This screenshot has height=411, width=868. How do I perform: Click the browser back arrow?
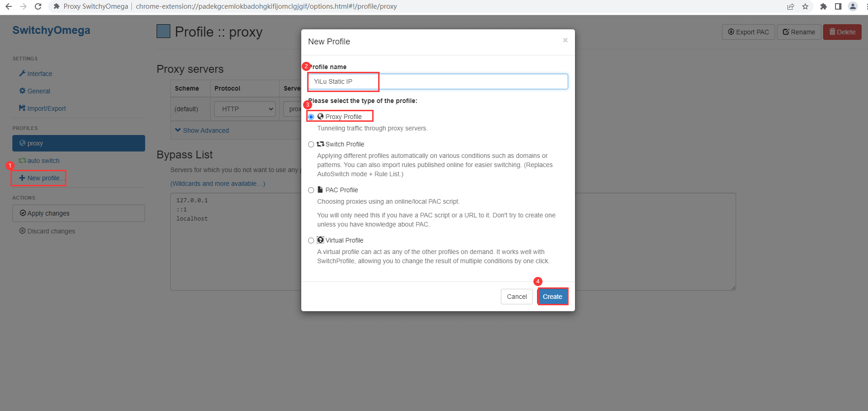pos(8,6)
